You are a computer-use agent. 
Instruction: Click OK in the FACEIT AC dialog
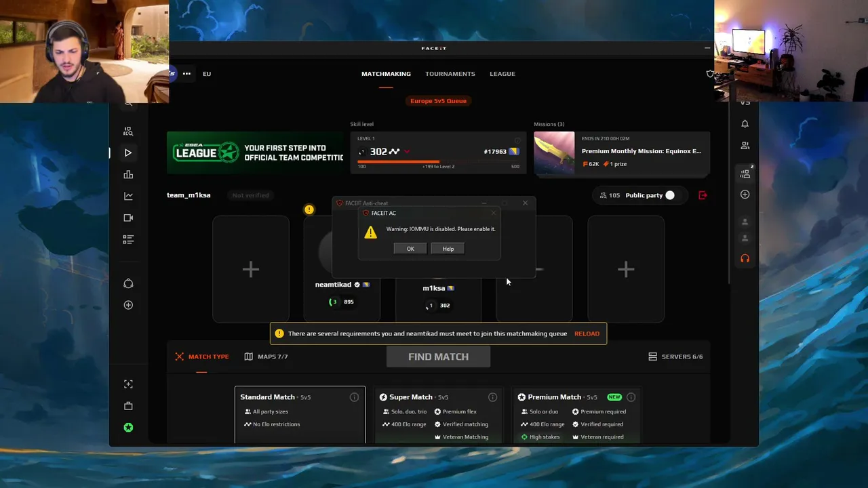410,249
